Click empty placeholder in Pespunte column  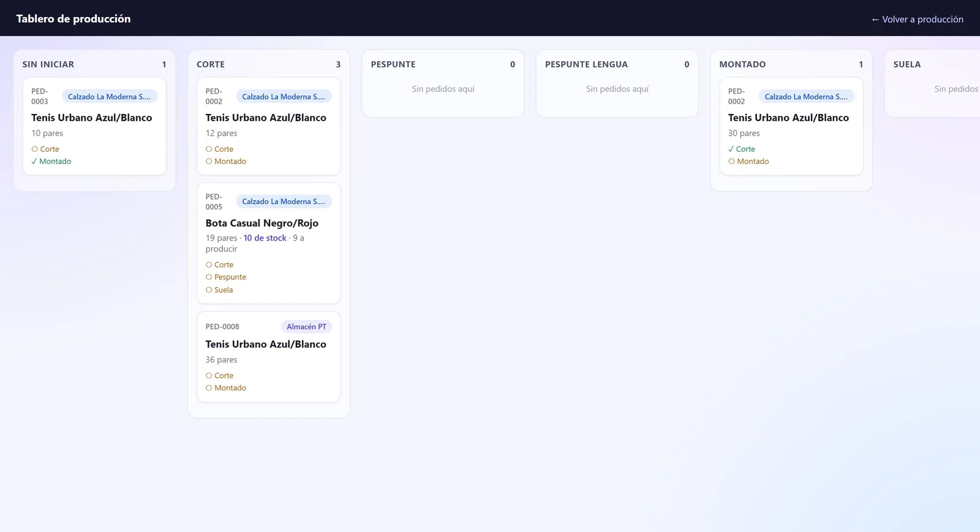(443, 89)
